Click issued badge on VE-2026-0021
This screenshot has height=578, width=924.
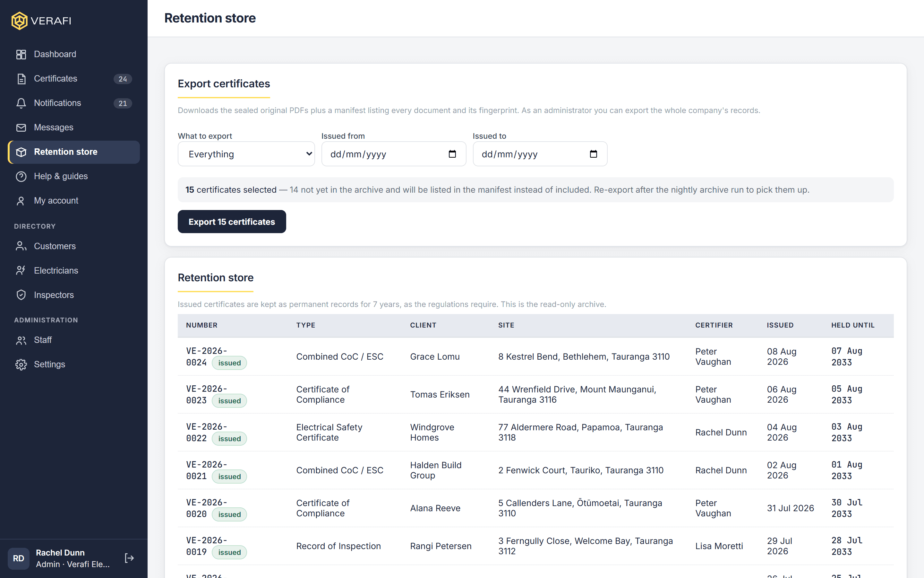229,477
